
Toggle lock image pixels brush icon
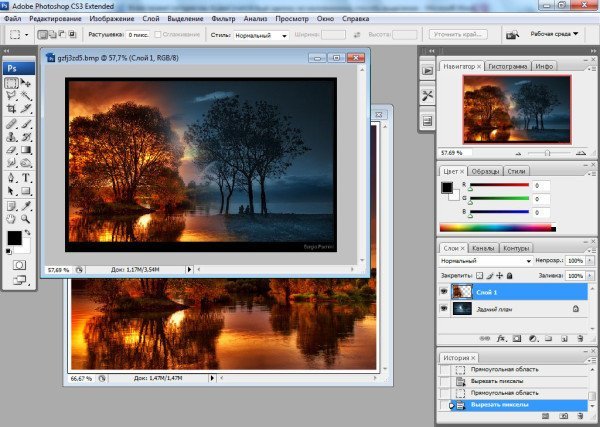pos(489,275)
